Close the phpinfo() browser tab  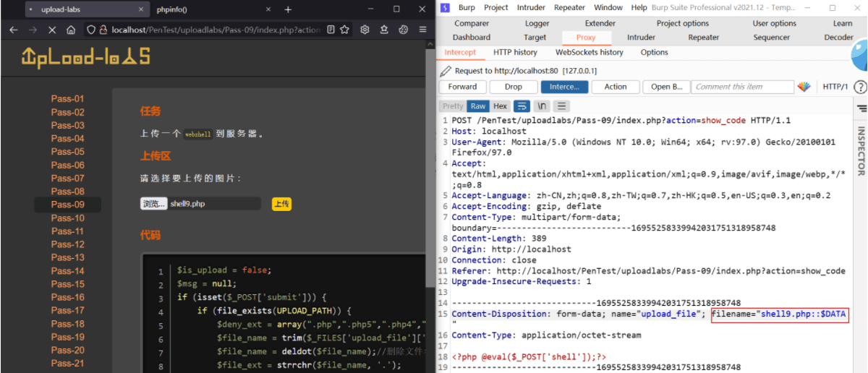point(269,9)
